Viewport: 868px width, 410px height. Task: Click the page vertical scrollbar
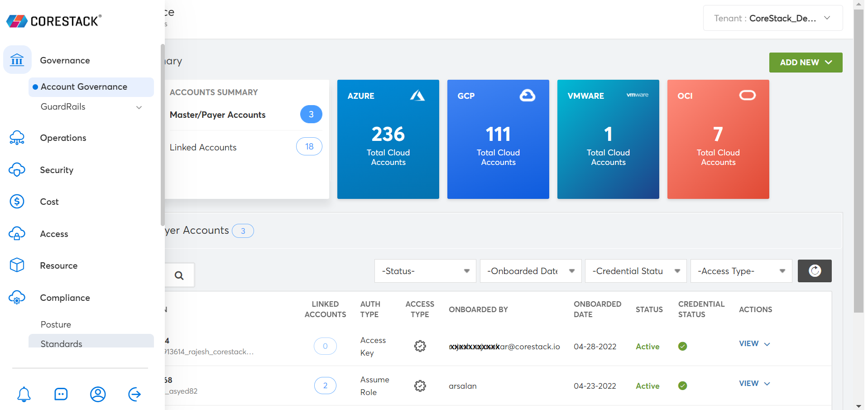click(x=858, y=161)
